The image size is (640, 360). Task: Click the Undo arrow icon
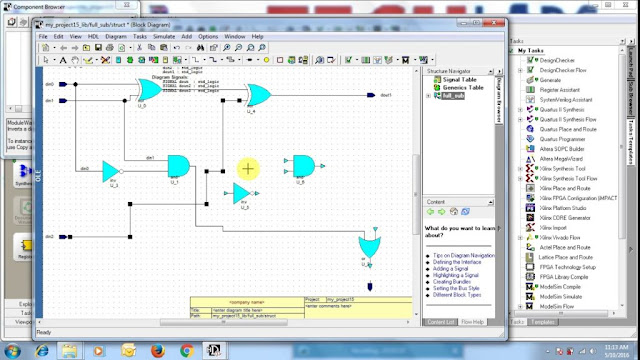(x=176, y=48)
